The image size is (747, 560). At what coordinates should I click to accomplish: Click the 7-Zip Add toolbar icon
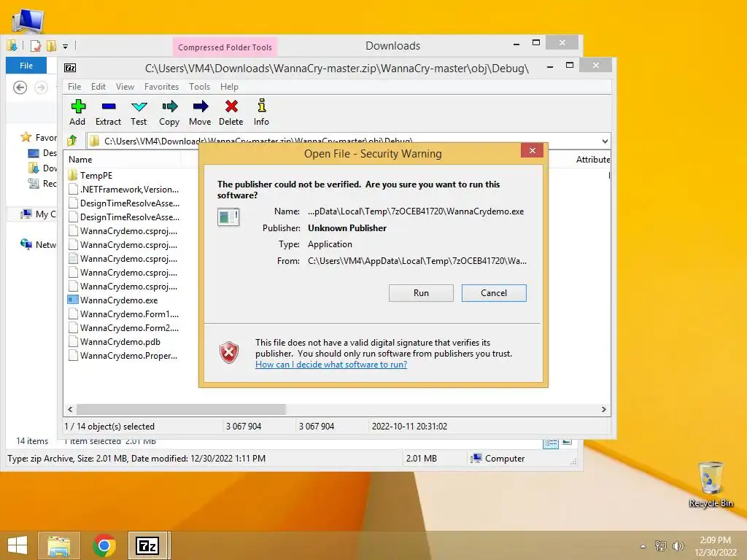78,106
